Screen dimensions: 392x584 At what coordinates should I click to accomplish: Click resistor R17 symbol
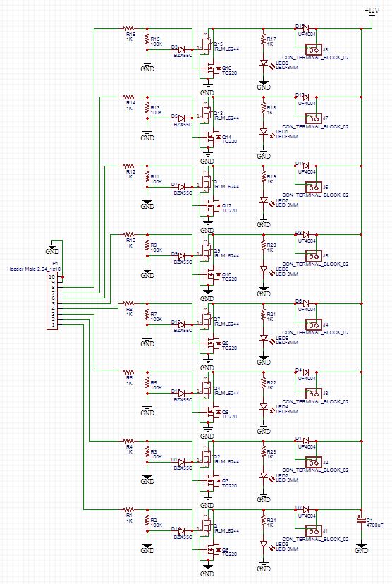coord(264,40)
